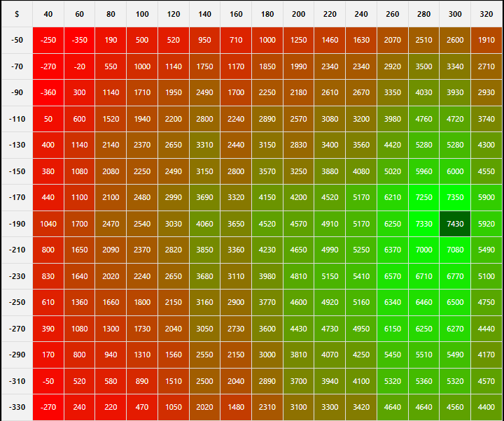Select the -190 row header
This screenshot has width=504, height=421.
17,224
